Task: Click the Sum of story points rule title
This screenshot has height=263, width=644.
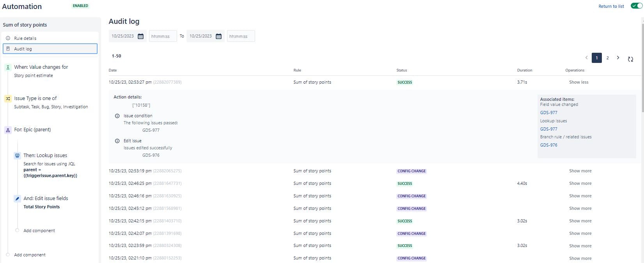Action: click(x=25, y=25)
